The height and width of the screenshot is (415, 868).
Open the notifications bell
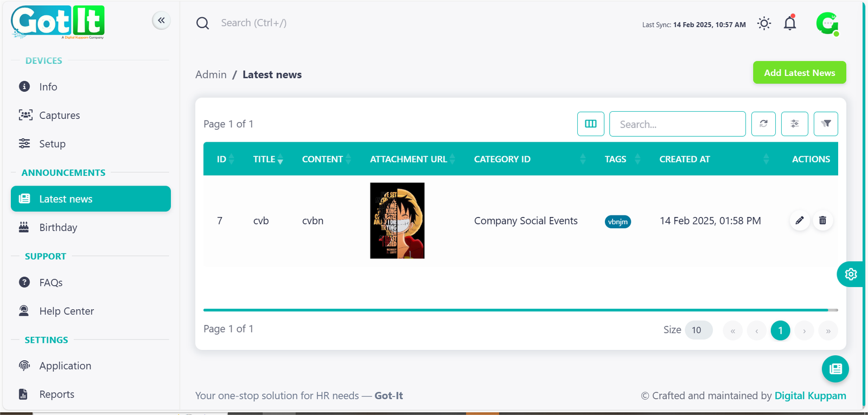[790, 23]
